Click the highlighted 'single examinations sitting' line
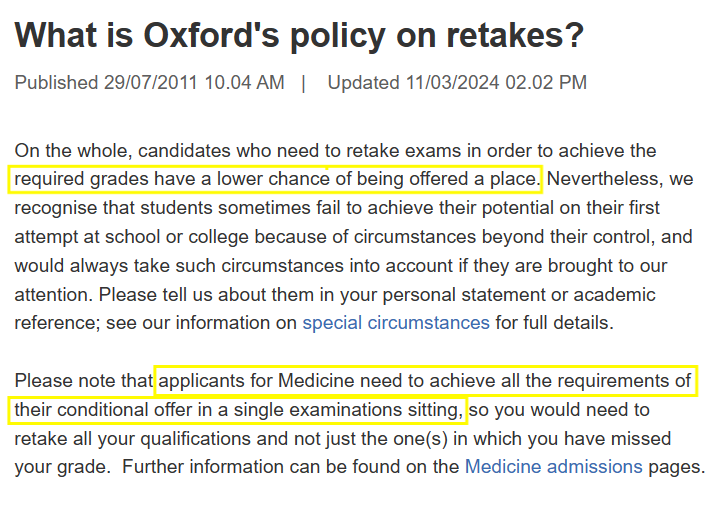 click(x=238, y=410)
